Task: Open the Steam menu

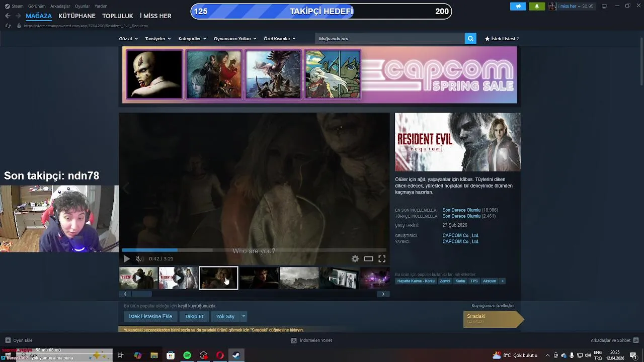Action: [14, 6]
